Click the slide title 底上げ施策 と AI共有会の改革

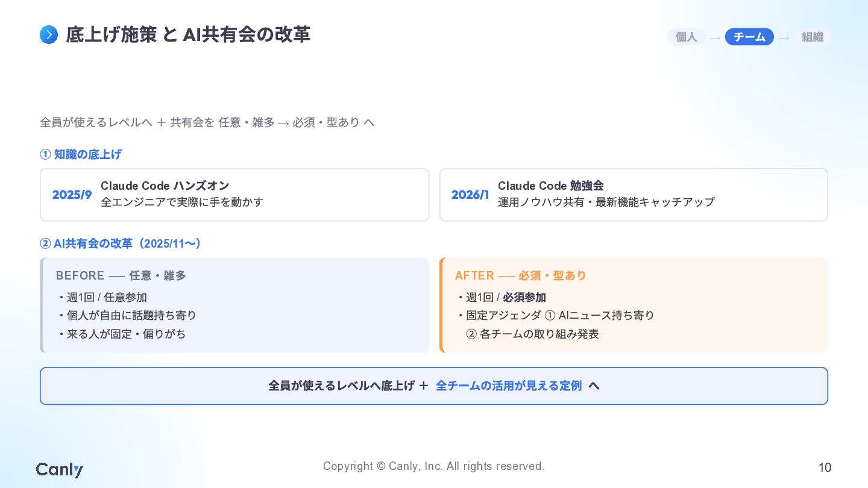click(188, 35)
